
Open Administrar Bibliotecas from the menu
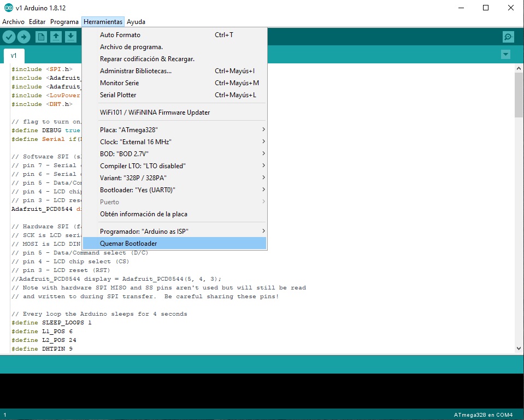[x=174, y=71]
